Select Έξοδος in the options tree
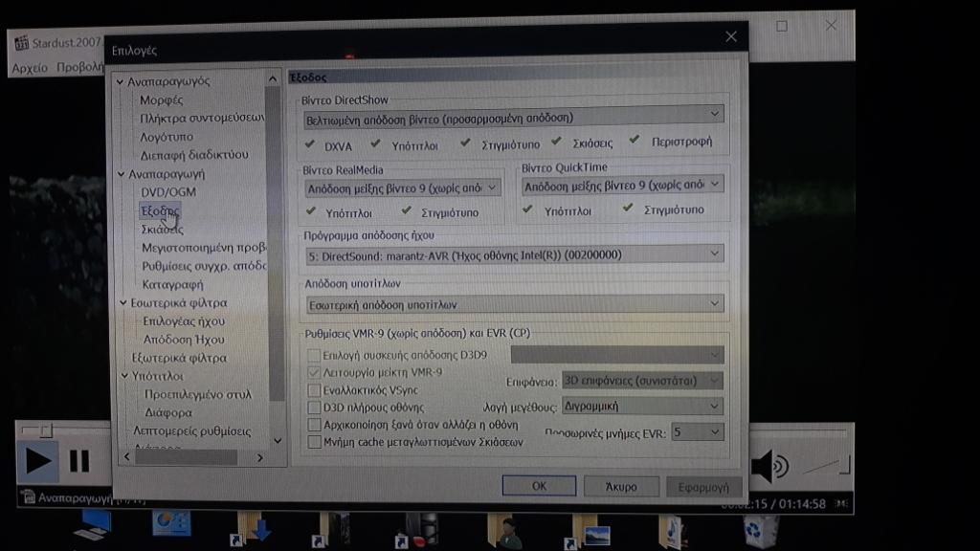This screenshot has height=551, width=980. [x=160, y=211]
